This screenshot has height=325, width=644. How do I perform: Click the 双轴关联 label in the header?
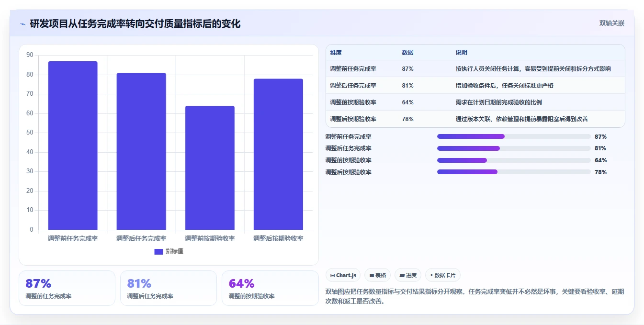coord(612,23)
